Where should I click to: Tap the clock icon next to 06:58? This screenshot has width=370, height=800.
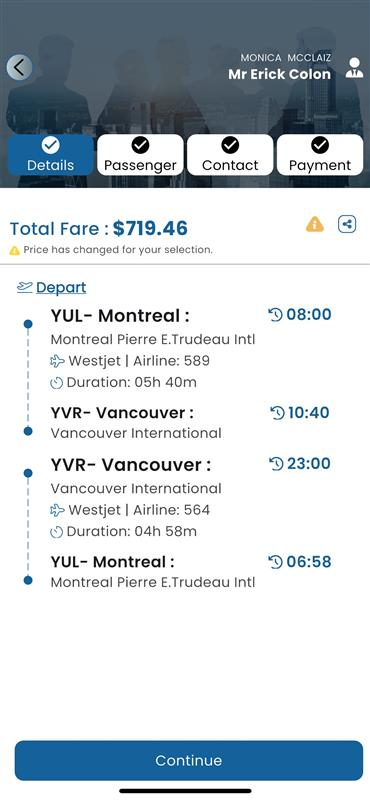click(x=275, y=562)
